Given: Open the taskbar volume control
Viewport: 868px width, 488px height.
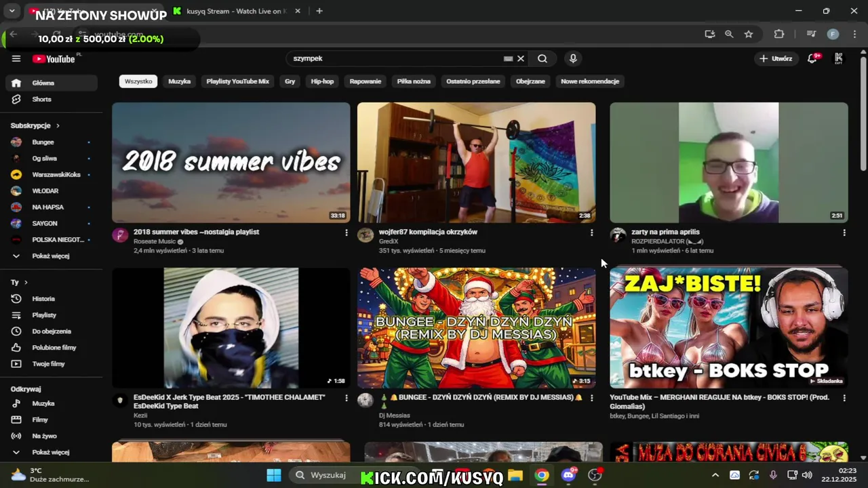Looking at the screenshot, I should [x=807, y=475].
